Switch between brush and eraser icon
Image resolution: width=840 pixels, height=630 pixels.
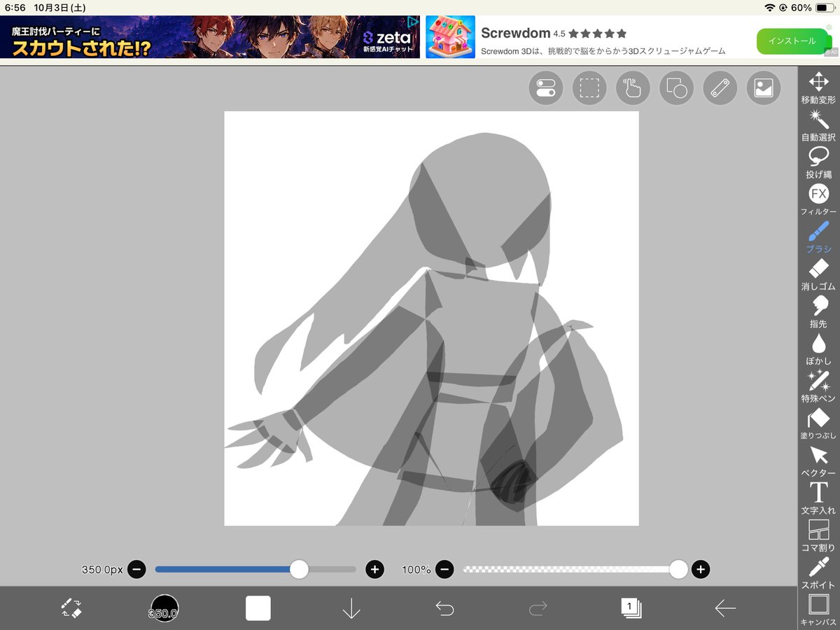point(71,608)
